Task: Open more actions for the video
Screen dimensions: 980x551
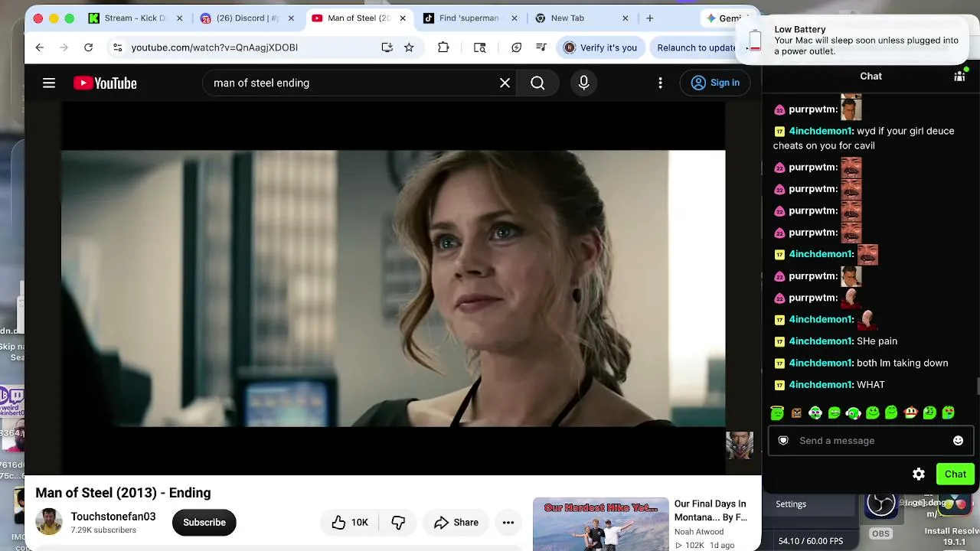Action: coord(508,523)
